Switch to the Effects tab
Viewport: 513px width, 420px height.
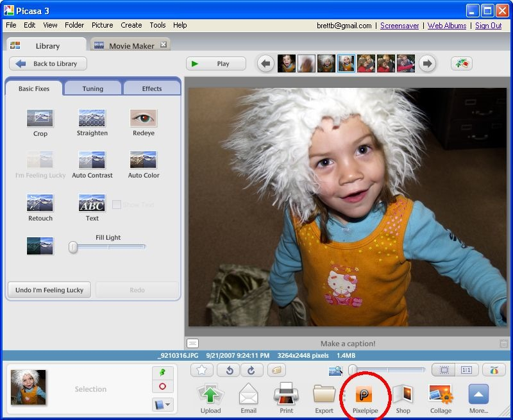[151, 88]
